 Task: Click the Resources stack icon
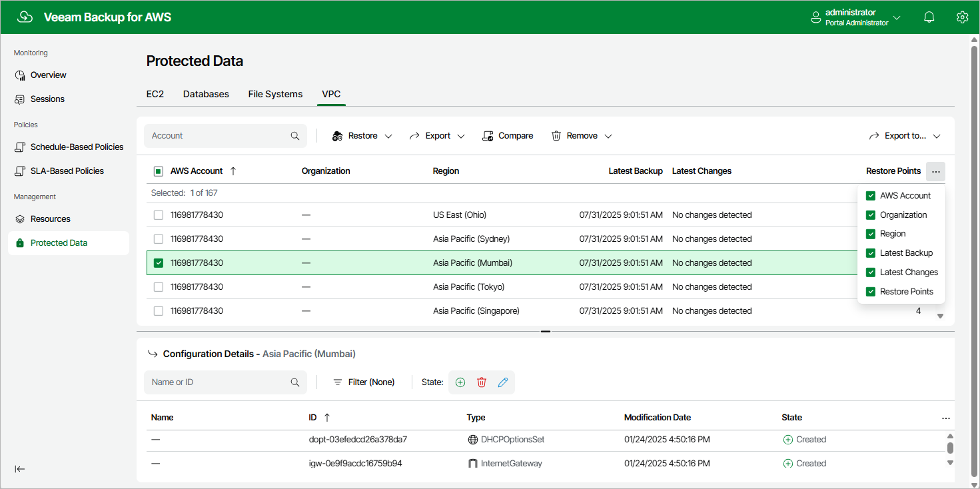(20, 219)
